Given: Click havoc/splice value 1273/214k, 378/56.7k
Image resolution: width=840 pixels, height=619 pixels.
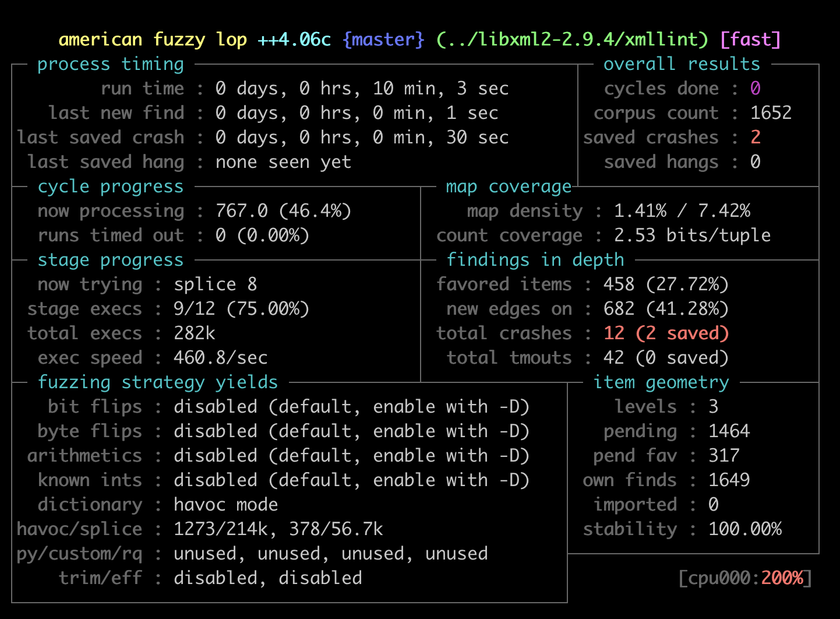Looking at the screenshot, I should [x=278, y=529].
